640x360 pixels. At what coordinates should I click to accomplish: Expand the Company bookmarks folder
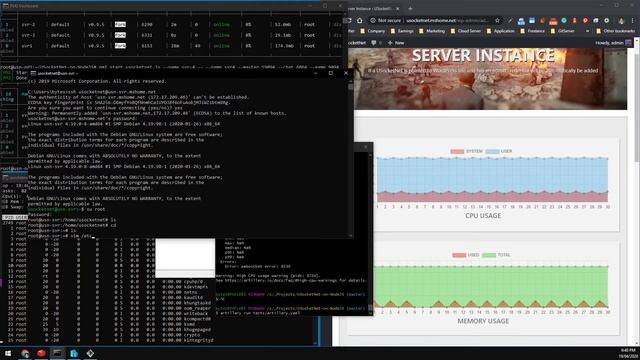(373, 31)
